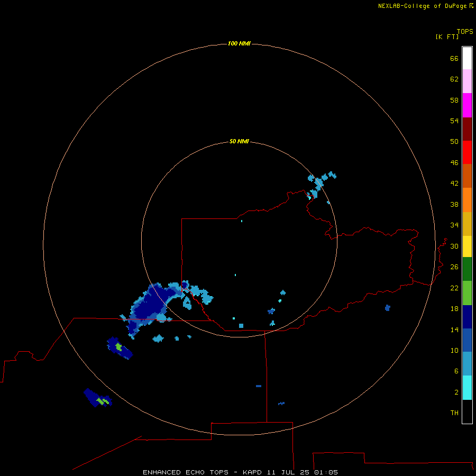
Task: Click the green streaks in the outermost southwest cell
Action: [x=103, y=401]
